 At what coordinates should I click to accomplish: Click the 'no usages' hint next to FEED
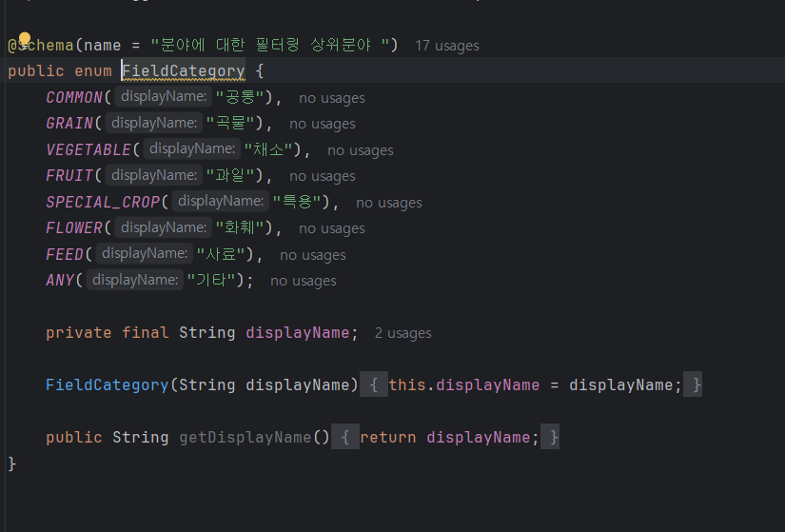[312, 255]
